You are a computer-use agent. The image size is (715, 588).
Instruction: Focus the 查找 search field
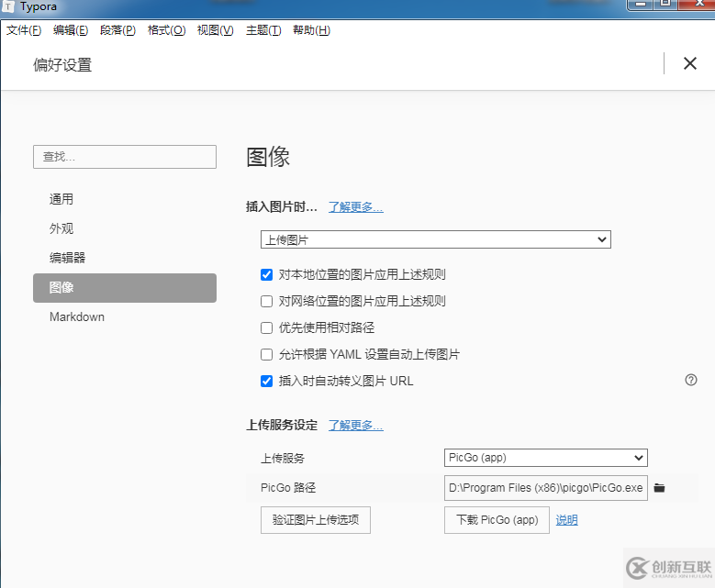(125, 157)
